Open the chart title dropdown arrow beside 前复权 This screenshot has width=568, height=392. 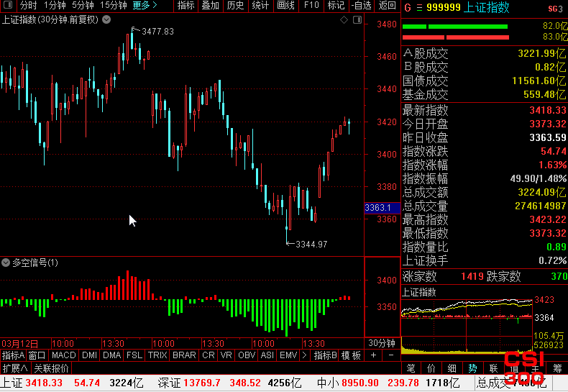[x=106, y=19]
